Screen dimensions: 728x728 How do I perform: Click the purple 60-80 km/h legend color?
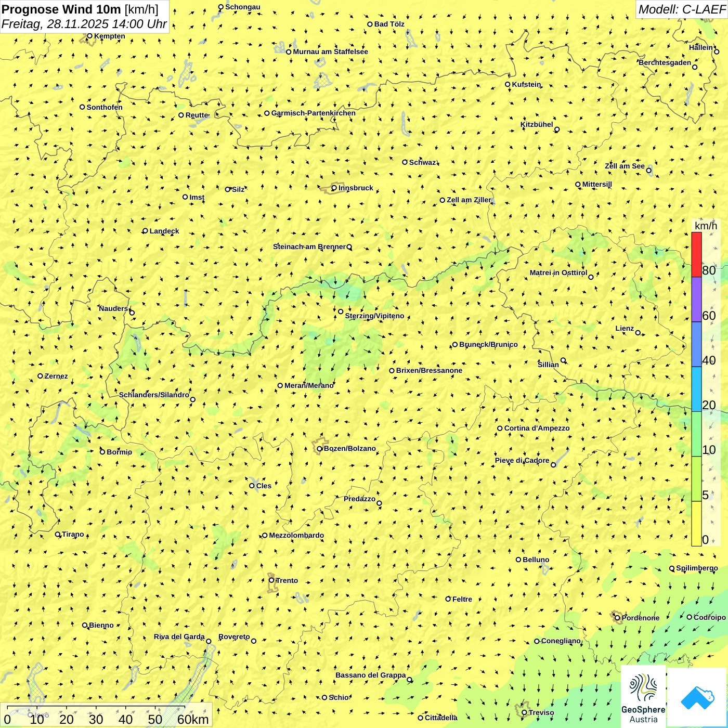coord(696,300)
